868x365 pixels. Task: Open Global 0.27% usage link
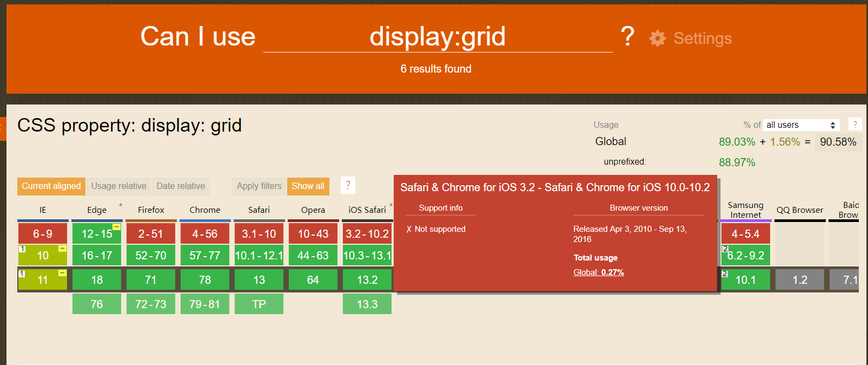(x=599, y=272)
